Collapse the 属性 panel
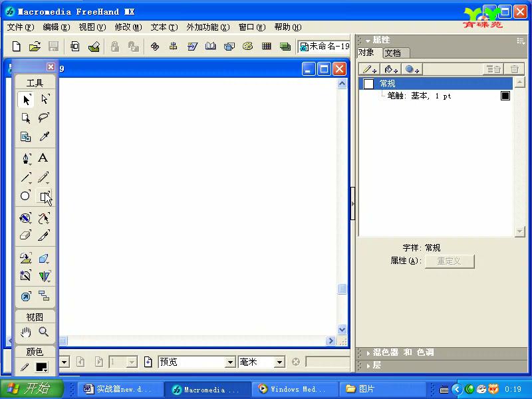 click(x=368, y=41)
